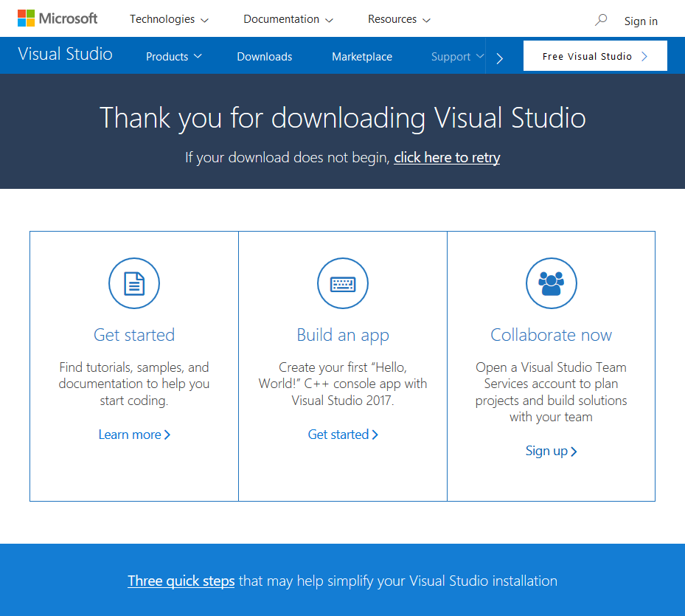This screenshot has width=685, height=616.
Task: Open the Three quick steps link
Action: [181, 581]
